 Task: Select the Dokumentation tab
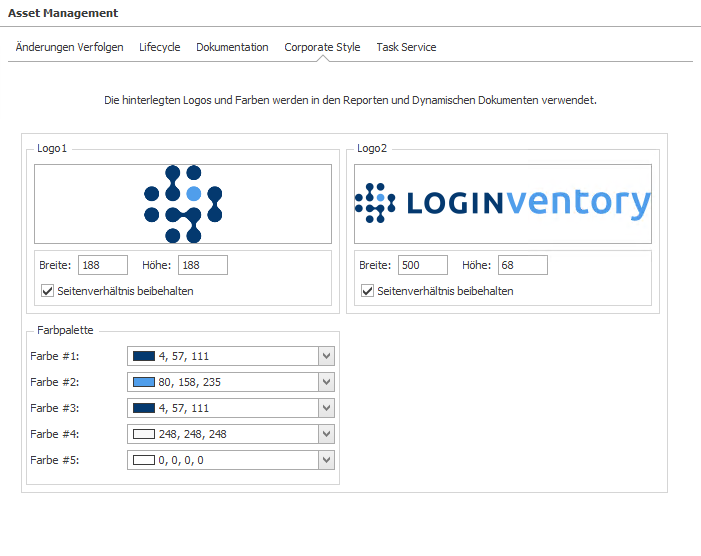click(232, 47)
